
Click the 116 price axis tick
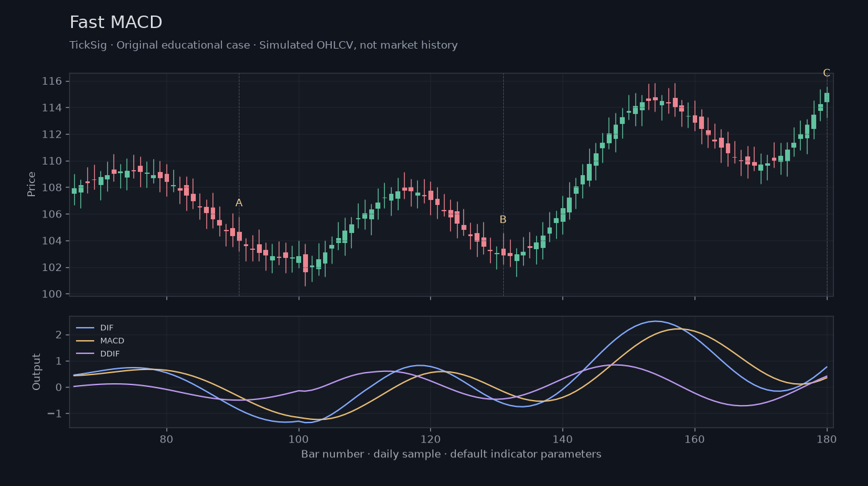(x=52, y=81)
